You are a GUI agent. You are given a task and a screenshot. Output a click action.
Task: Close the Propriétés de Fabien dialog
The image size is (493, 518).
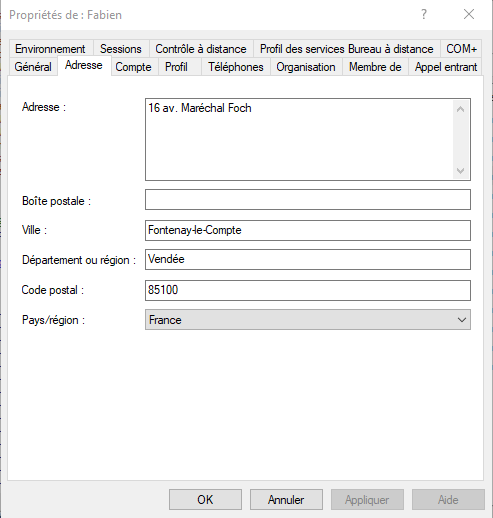pos(469,14)
